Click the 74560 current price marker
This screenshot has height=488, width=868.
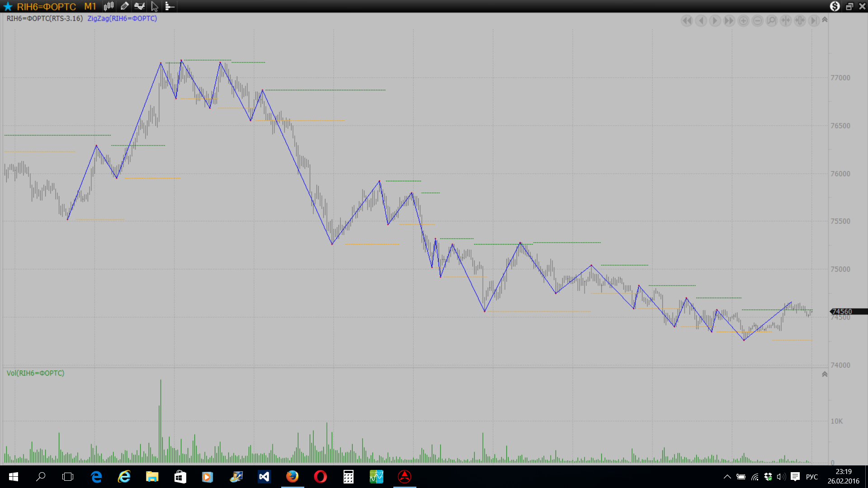point(842,312)
